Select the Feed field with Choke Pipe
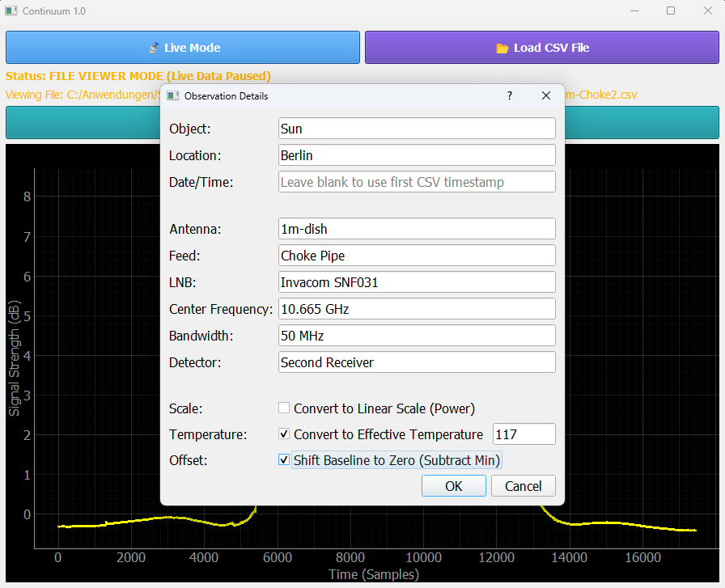725x588 pixels. (x=417, y=256)
